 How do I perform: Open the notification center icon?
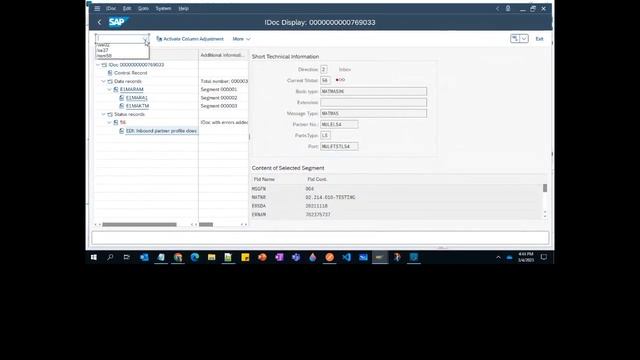544,257
